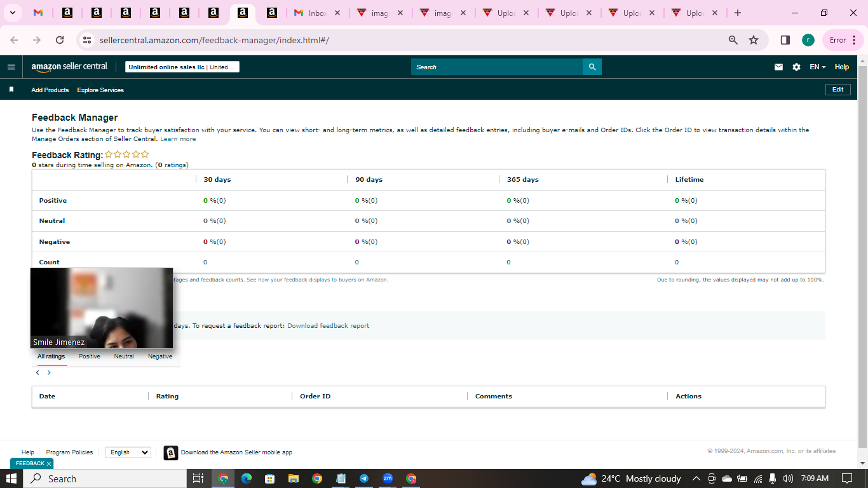Open the Seller Central settings gear
The width and height of the screenshot is (868, 488).
coord(796,67)
